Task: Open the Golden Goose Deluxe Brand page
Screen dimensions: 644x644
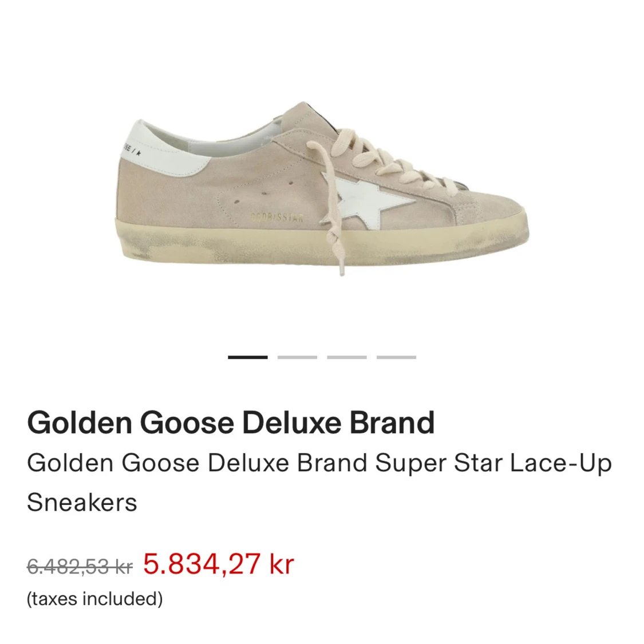Action: pos(231,422)
